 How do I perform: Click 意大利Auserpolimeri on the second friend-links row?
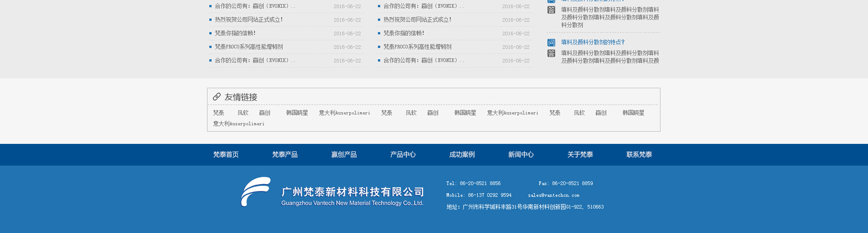[239, 124]
